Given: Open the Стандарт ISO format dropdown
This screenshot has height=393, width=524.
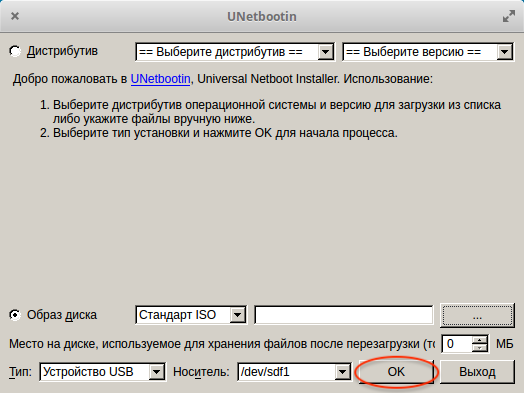Looking at the screenshot, I should (x=191, y=315).
